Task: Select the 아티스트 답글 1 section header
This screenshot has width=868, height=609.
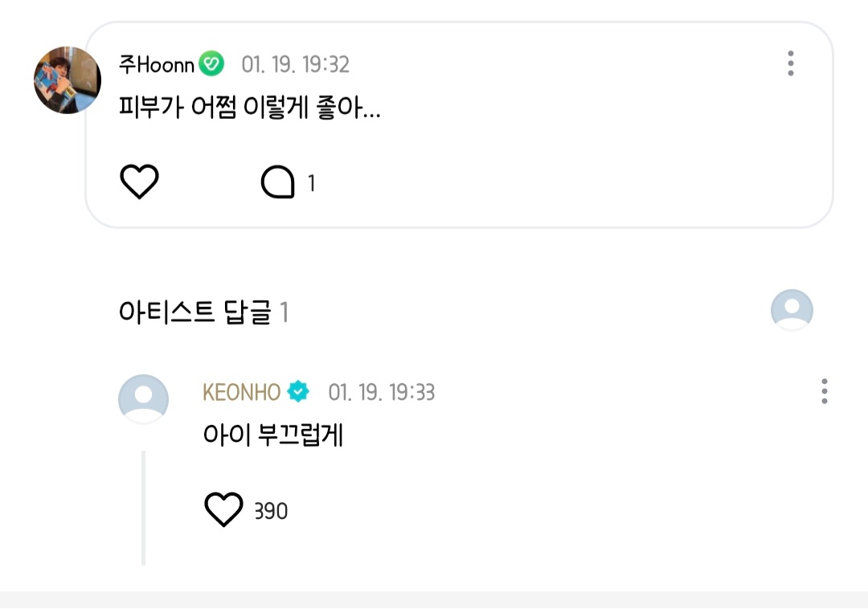Action: [x=203, y=312]
